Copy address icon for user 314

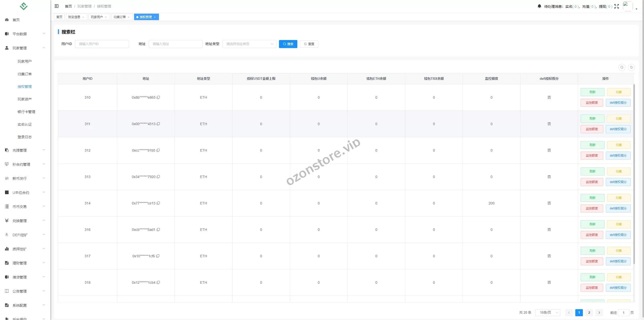click(158, 203)
